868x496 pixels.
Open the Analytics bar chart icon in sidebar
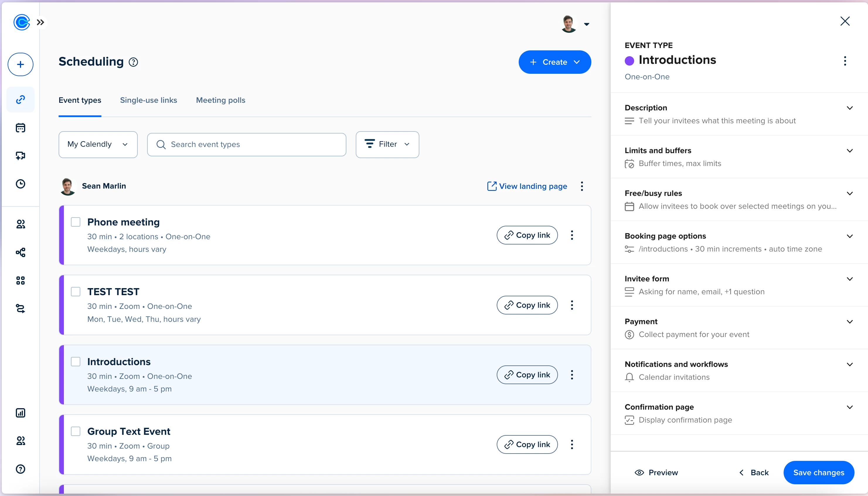click(21, 413)
